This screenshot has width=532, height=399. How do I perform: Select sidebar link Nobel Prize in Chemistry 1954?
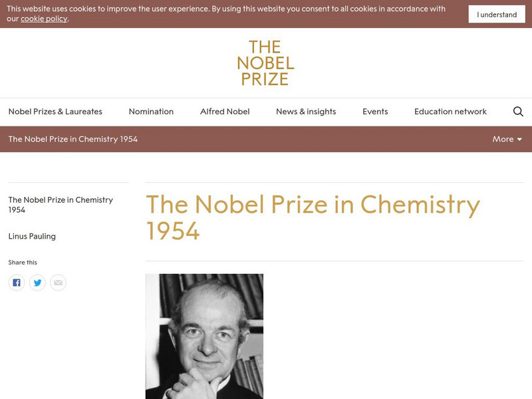(61, 204)
